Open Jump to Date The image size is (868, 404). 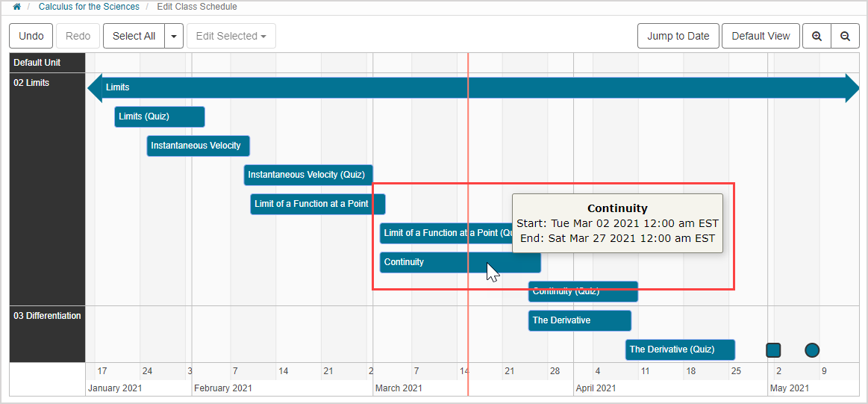[678, 36]
